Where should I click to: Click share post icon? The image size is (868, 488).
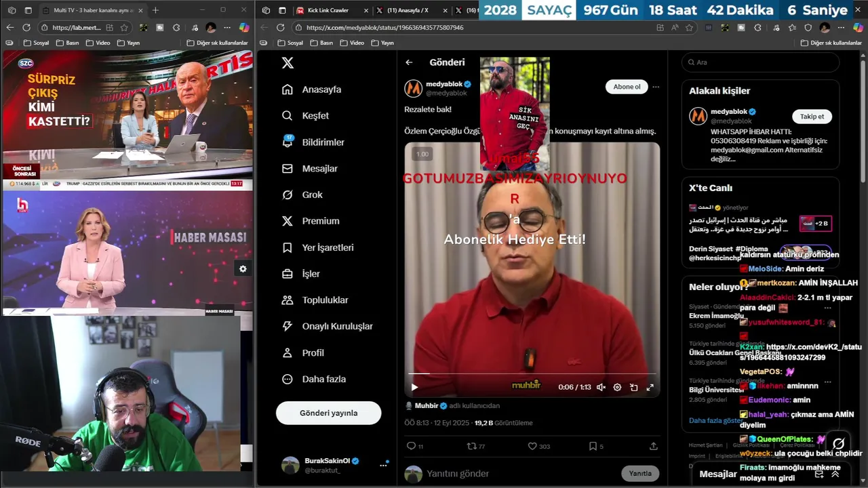(654, 446)
